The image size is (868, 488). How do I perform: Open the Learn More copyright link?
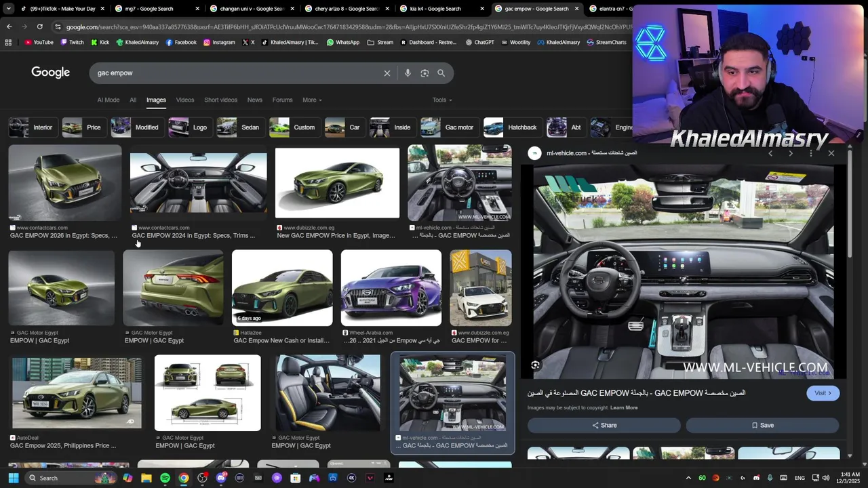[x=624, y=407]
